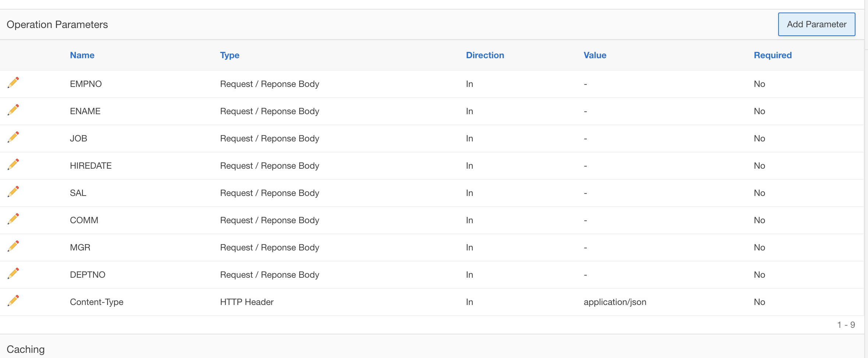Click the edit pencil for EMPNO parameter

(x=13, y=83)
